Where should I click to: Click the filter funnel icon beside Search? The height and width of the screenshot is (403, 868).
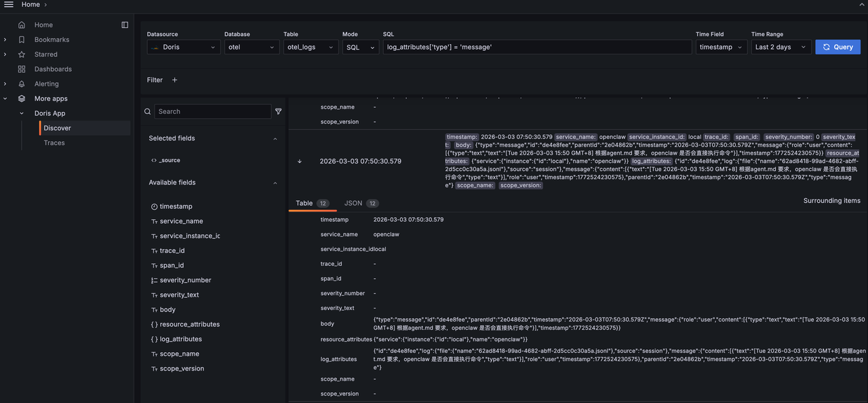(x=278, y=111)
